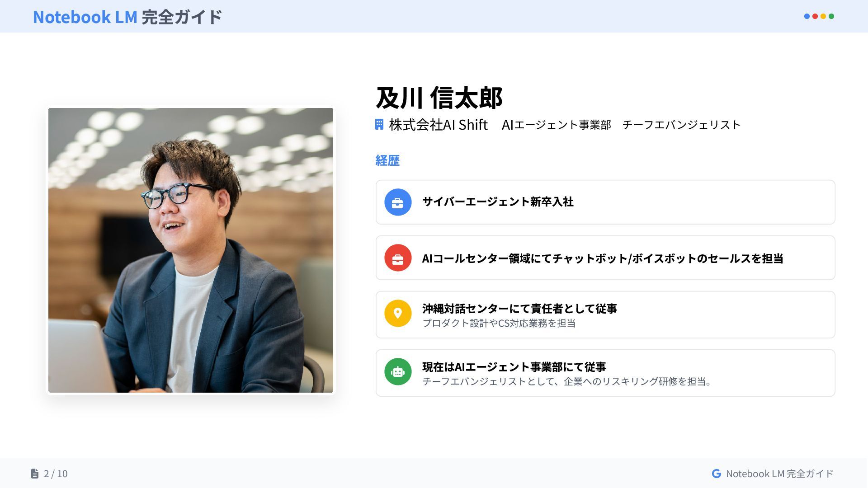Viewport: 868px width, 488px height.
Task: Click the green dot in header
Action: coord(831,16)
